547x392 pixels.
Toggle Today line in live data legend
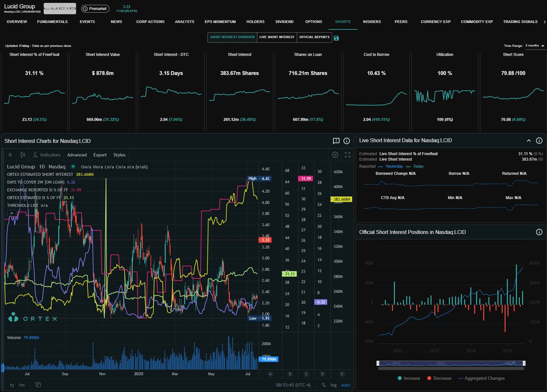pyautogui.click(x=414, y=166)
